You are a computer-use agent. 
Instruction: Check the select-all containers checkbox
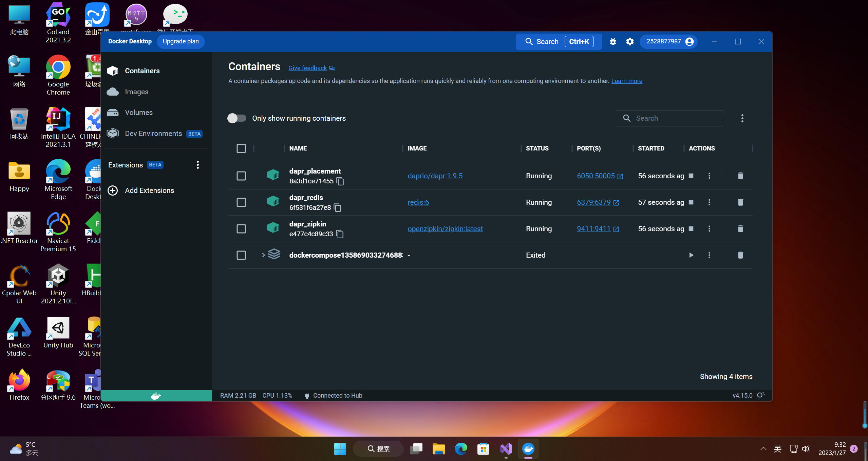point(241,148)
